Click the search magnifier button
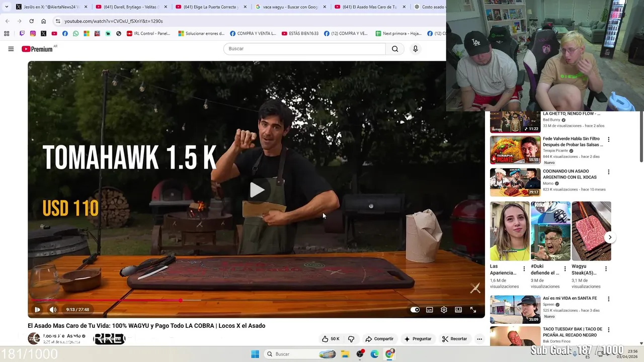Viewport: 644px width, 362px height. pos(395,49)
